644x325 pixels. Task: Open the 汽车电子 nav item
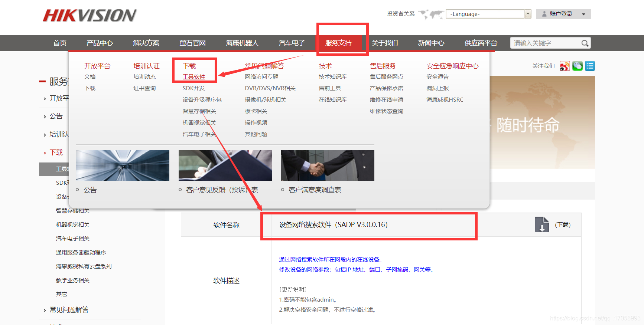point(292,43)
